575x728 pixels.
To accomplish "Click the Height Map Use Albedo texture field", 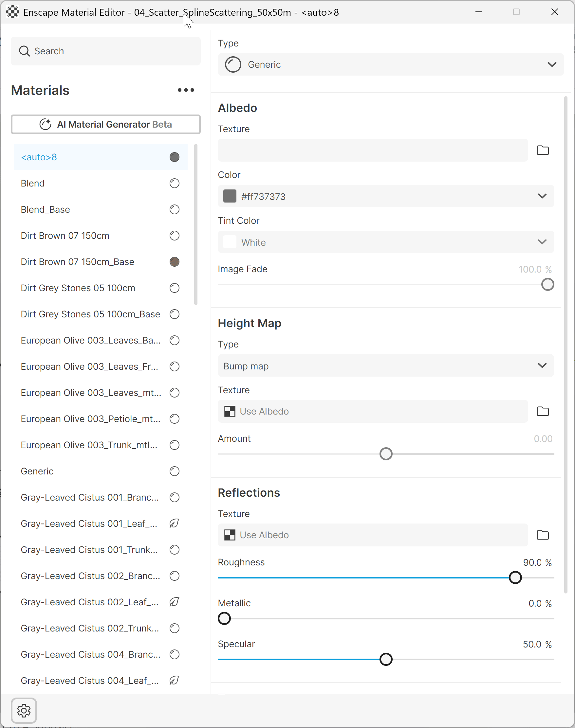I will click(x=373, y=411).
